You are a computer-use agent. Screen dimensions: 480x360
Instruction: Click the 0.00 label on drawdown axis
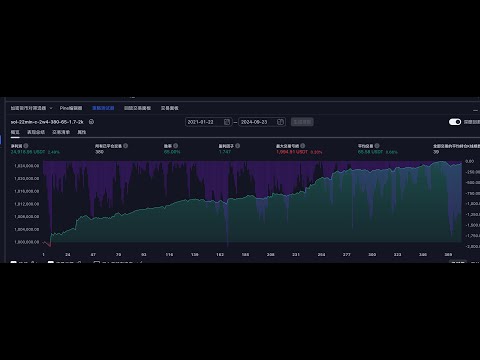(x=470, y=161)
